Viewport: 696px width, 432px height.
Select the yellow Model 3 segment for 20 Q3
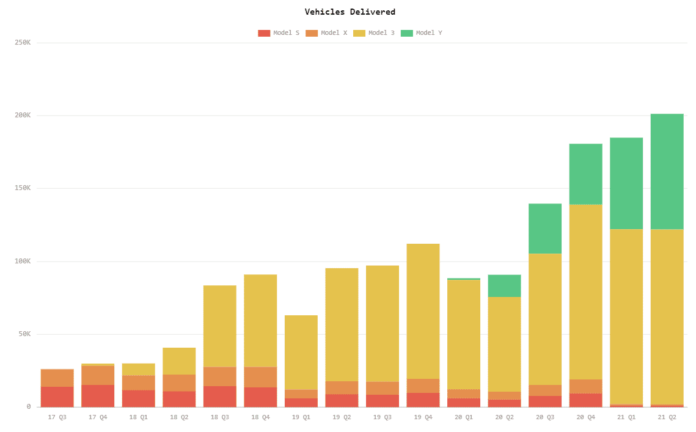click(545, 319)
